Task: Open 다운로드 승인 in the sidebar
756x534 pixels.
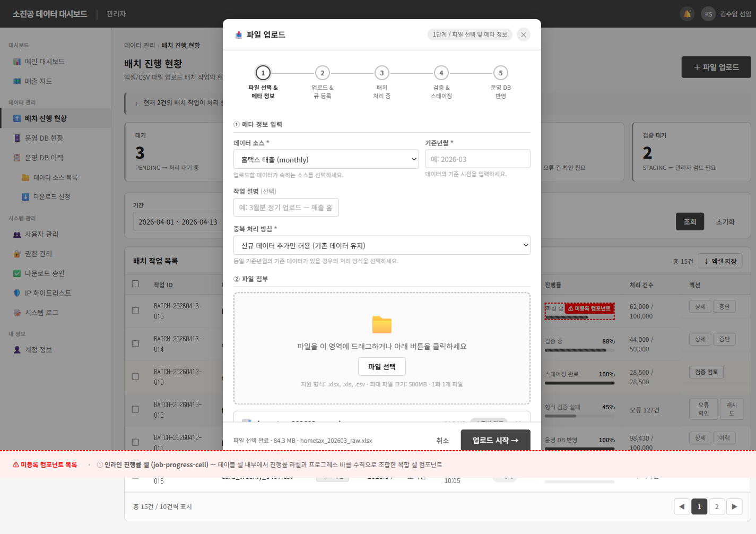Action: [55, 273]
